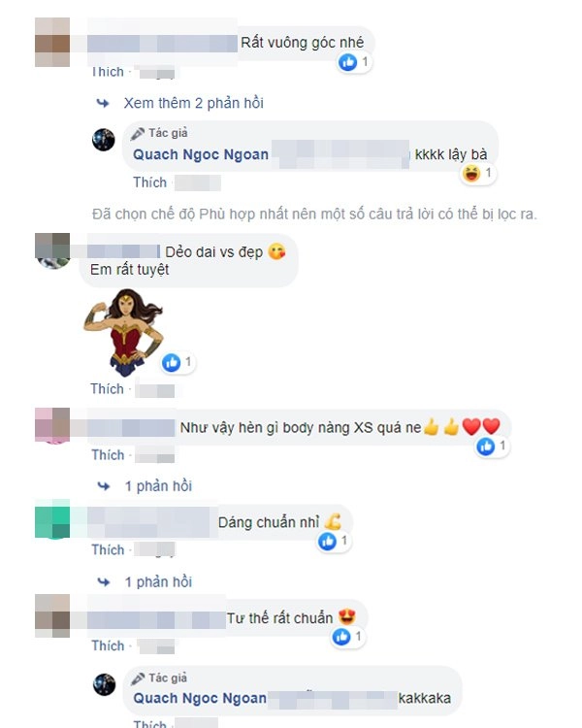
Task: Click 'Thích' under the 'body nàng XS' comment
Action: click(x=108, y=455)
